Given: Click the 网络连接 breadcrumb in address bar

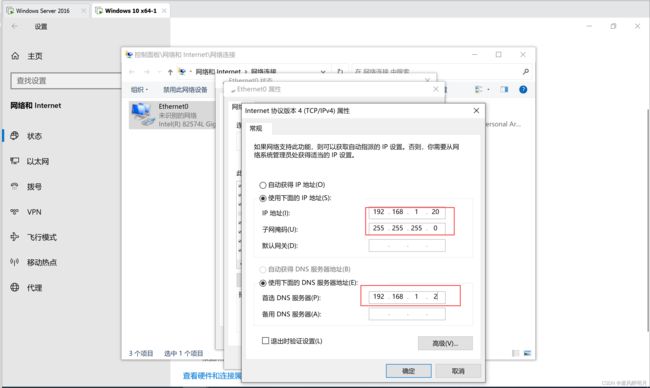Looking at the screenshot, I should 264,71.
